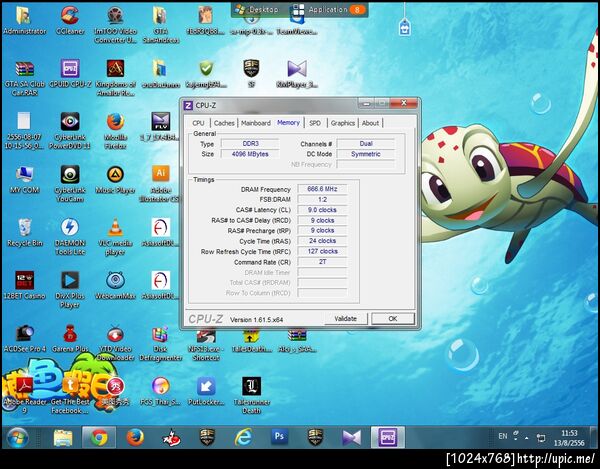Open the Administrator folder icon
Screen dimensions: 600x469
pos(24,21)
